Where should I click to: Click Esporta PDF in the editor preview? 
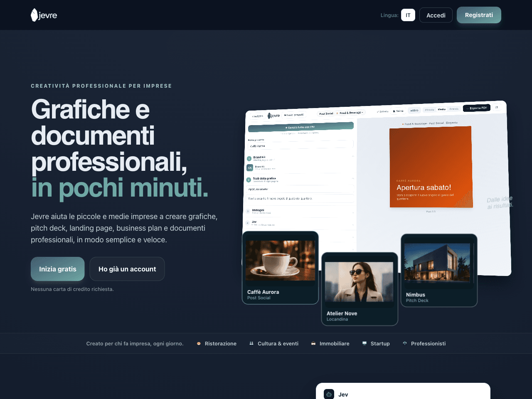click(x=477, y=108)
